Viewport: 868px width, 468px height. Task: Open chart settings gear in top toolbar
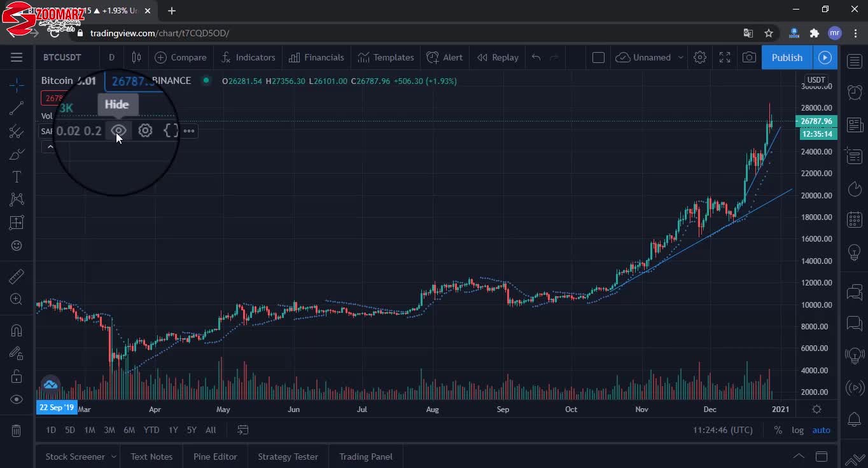(700, 57)
